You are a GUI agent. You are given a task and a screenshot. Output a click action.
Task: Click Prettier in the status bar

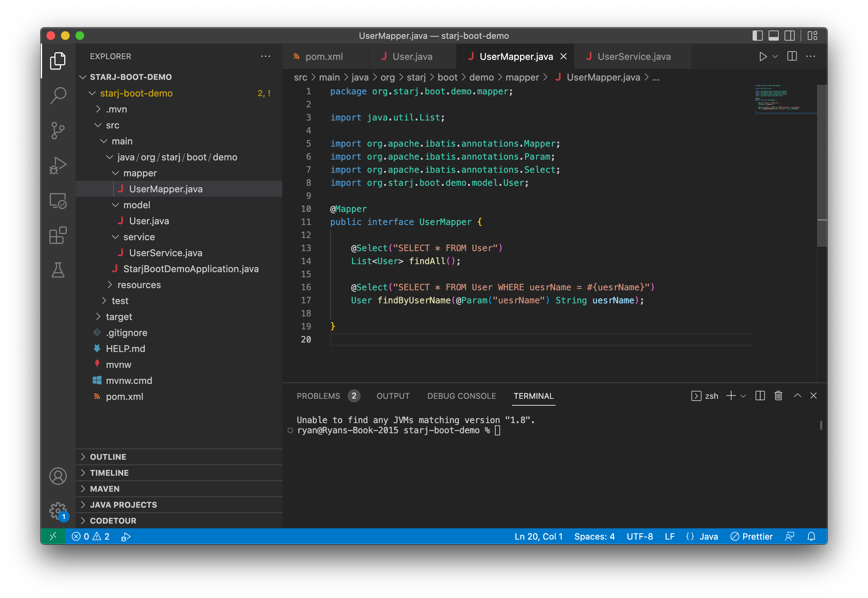752,537
